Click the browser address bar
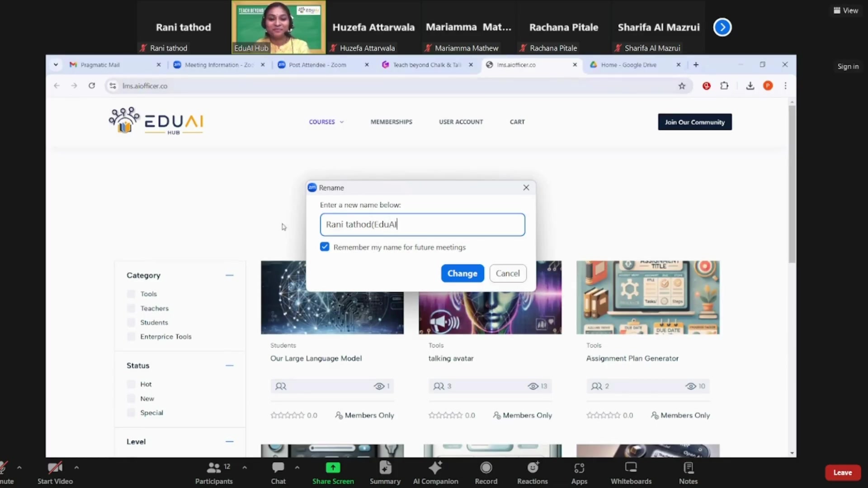Image resolution: width=868 pixels, height=488 pixels. pyautogui.click(x=398, y=86)
